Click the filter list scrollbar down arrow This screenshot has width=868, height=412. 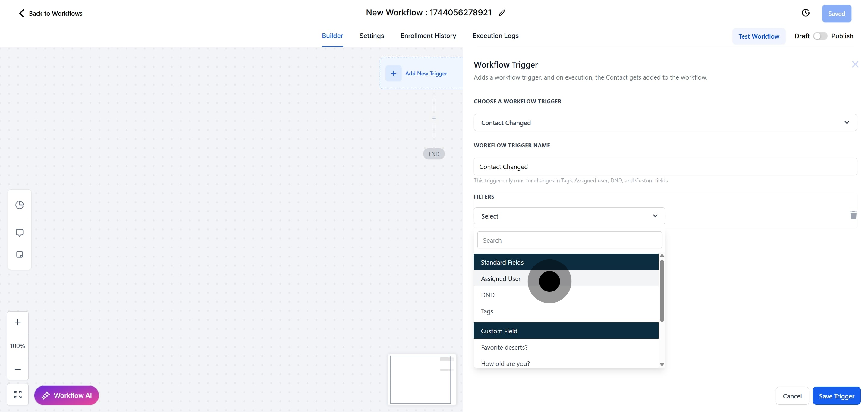tap(662, 364)
